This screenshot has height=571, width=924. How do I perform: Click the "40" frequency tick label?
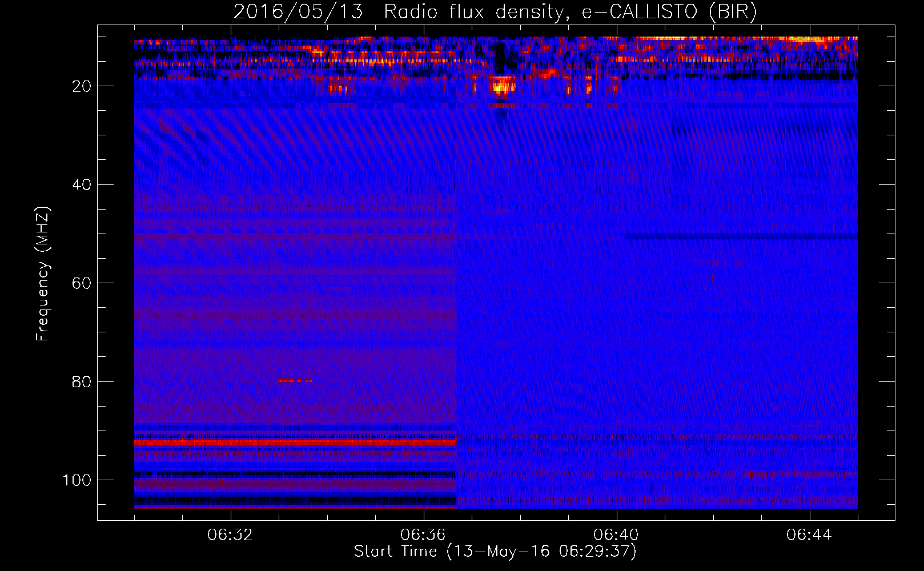(x=82, y=184)
